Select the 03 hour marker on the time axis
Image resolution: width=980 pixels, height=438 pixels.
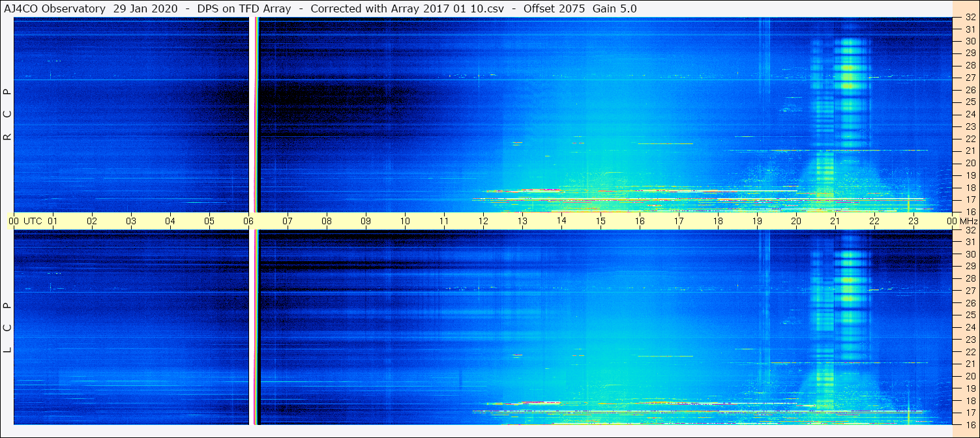coord(131,221)
